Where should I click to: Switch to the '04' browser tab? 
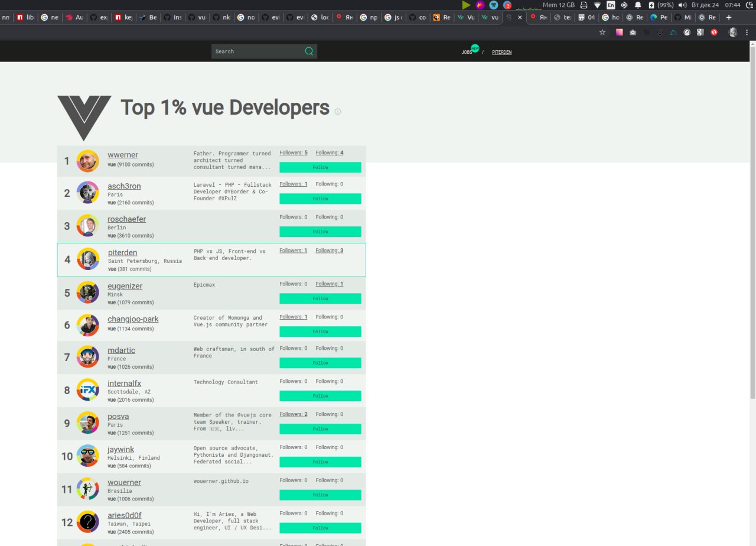click(x=586, y=17)
